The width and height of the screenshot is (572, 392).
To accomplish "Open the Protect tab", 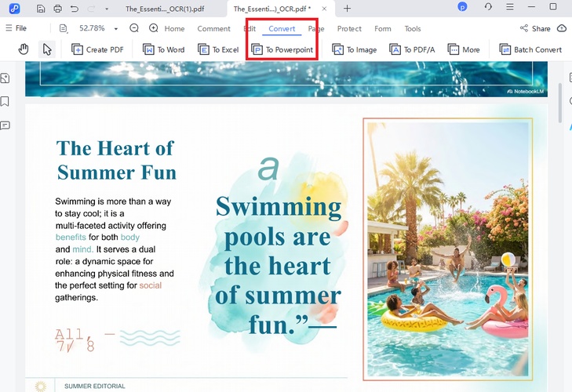I will [x=349, y=28].
